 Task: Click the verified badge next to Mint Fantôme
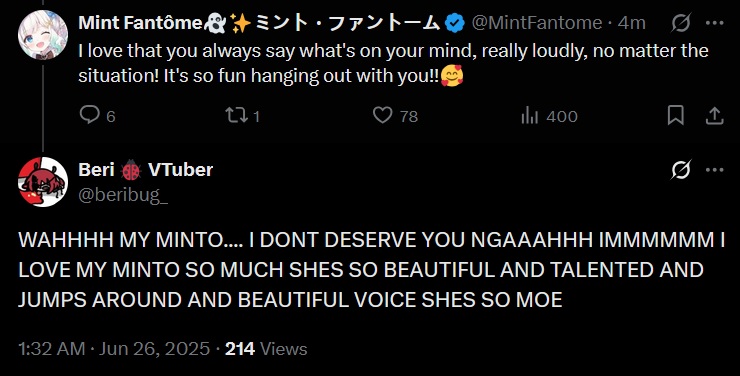tap(455, 23)
